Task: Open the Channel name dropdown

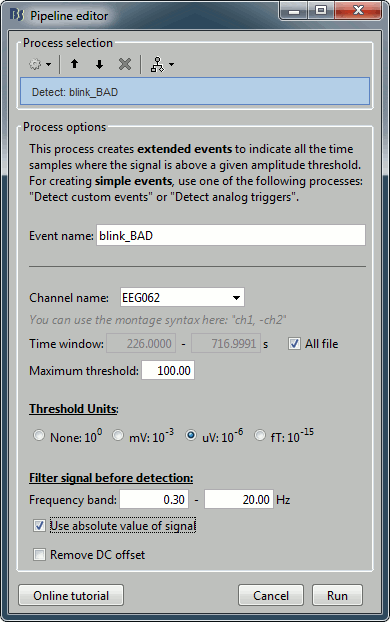Action: (182, 297)
